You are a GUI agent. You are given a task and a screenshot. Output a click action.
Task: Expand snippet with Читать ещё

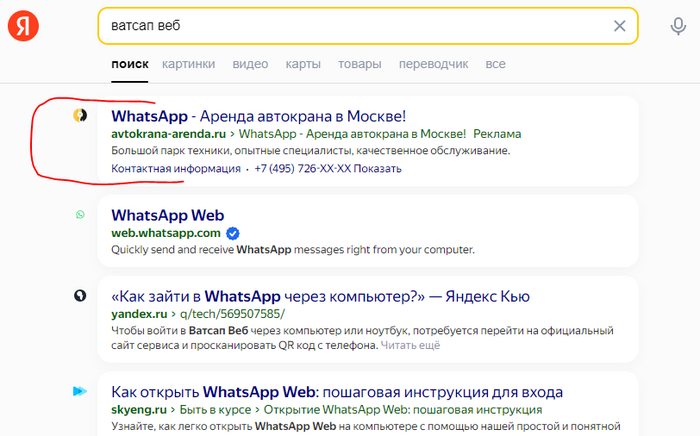[x=410, y=345]
